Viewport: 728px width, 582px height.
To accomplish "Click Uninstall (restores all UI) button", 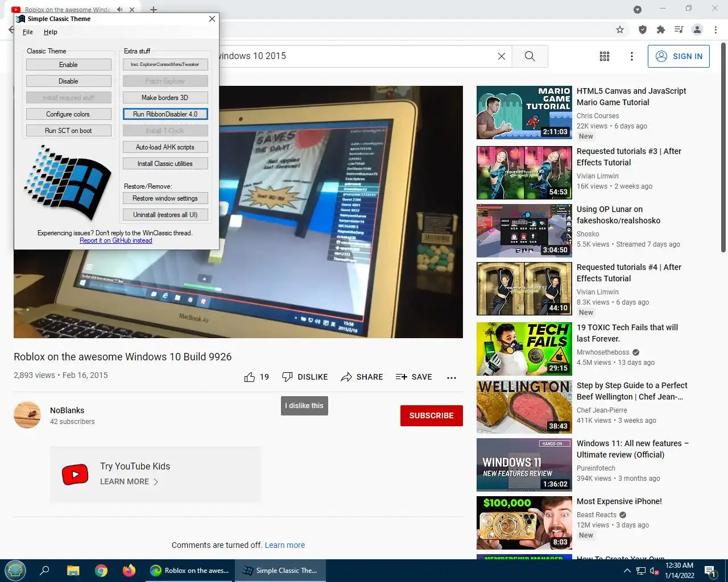I will tap(165, 215).
